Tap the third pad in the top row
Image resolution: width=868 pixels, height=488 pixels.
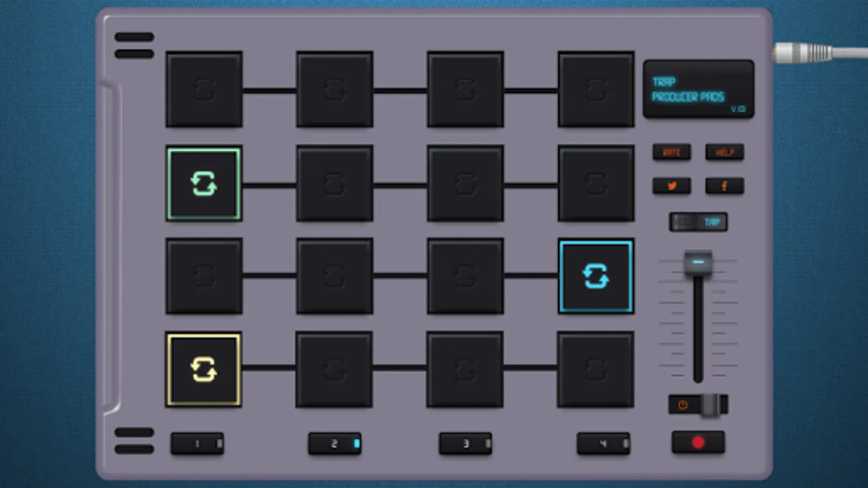point(465,89)
